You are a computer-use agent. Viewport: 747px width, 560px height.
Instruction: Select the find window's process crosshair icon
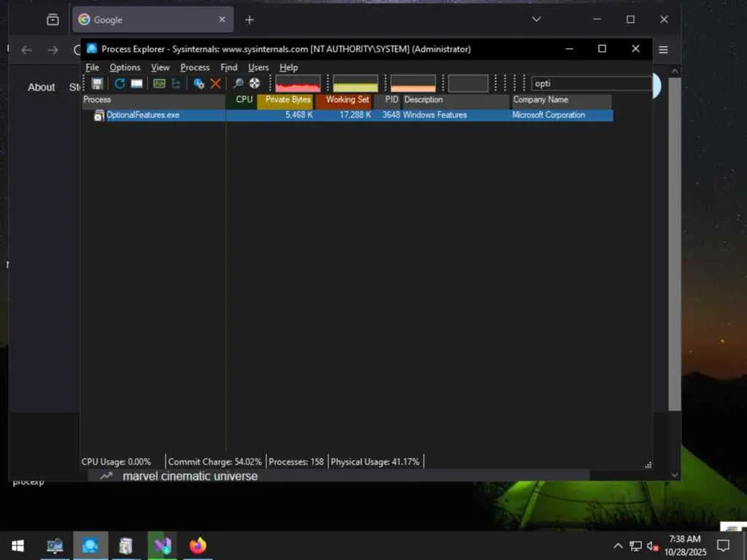coord(255,84)
